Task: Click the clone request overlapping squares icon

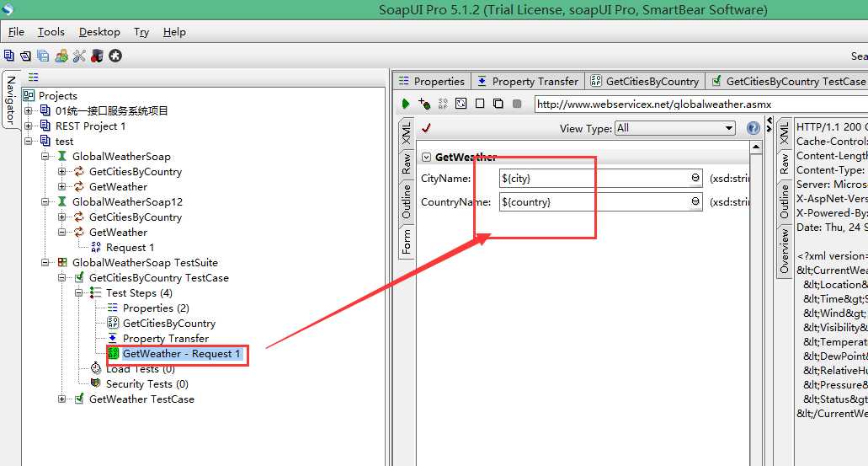Action: pyautogui.click(x=498, y=104)
